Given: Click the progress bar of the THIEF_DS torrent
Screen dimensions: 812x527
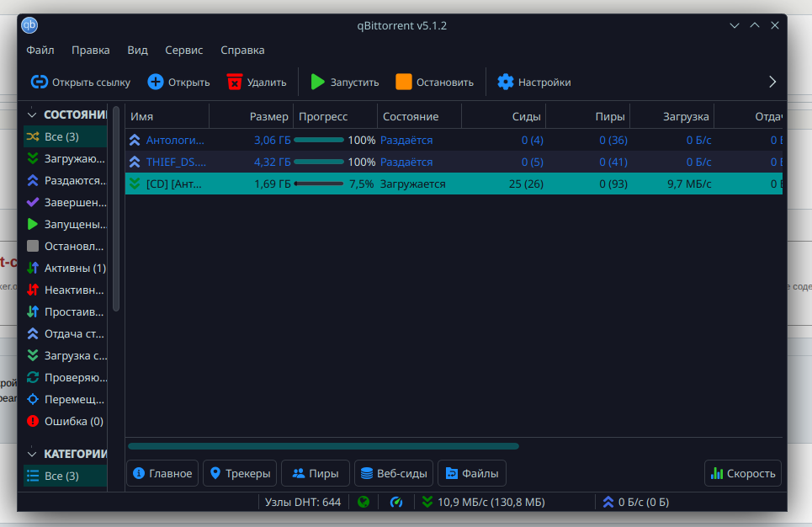Looking at the screenshot, I should click(318, 162).
